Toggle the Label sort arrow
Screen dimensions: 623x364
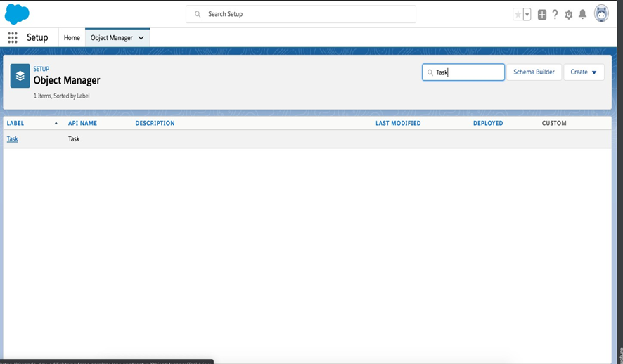point(56,124)
